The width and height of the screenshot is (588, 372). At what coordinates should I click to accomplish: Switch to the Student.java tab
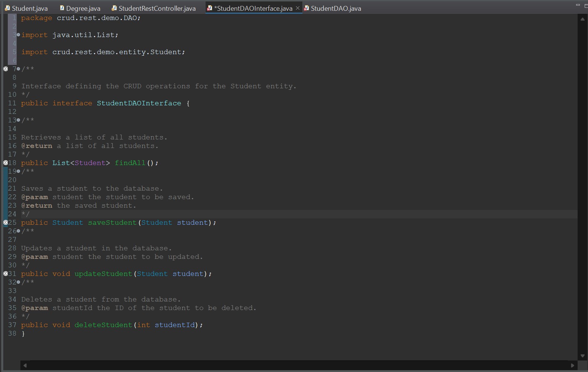click(x=26, y=8)
